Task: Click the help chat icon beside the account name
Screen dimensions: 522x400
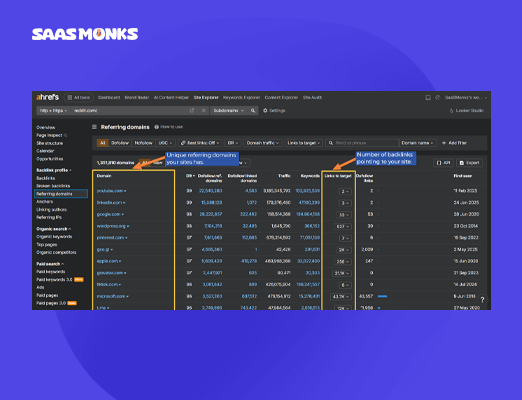Action: tap(438, 97)
